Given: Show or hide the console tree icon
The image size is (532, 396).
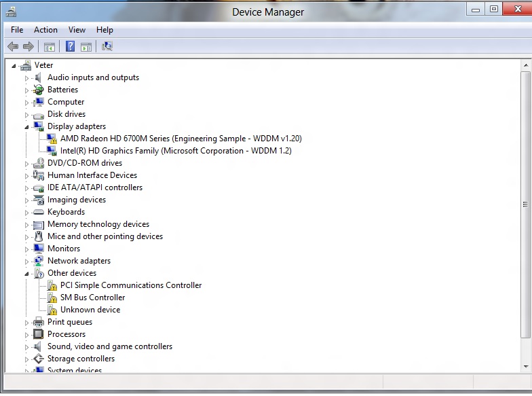Looking at the screenshot, I should (x=50, y=46).
